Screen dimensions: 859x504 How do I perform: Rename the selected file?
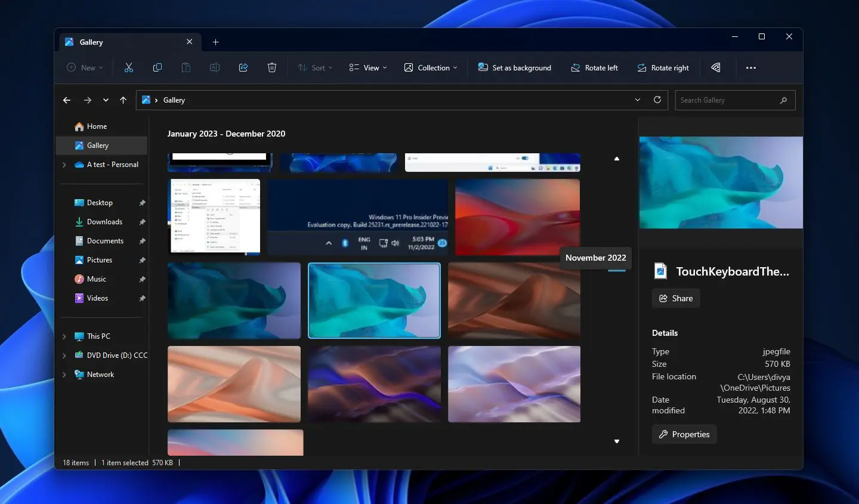[214, 67]
